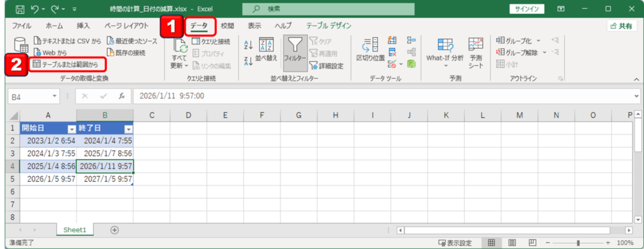Screen dimensions: 644x249
Task: Switch to Page Layout view
Action: (512, 243)
